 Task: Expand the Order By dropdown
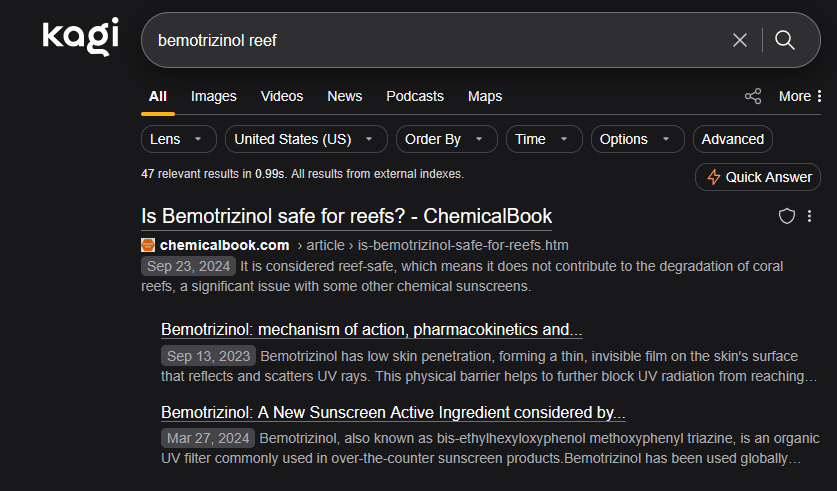pos(447,139)
